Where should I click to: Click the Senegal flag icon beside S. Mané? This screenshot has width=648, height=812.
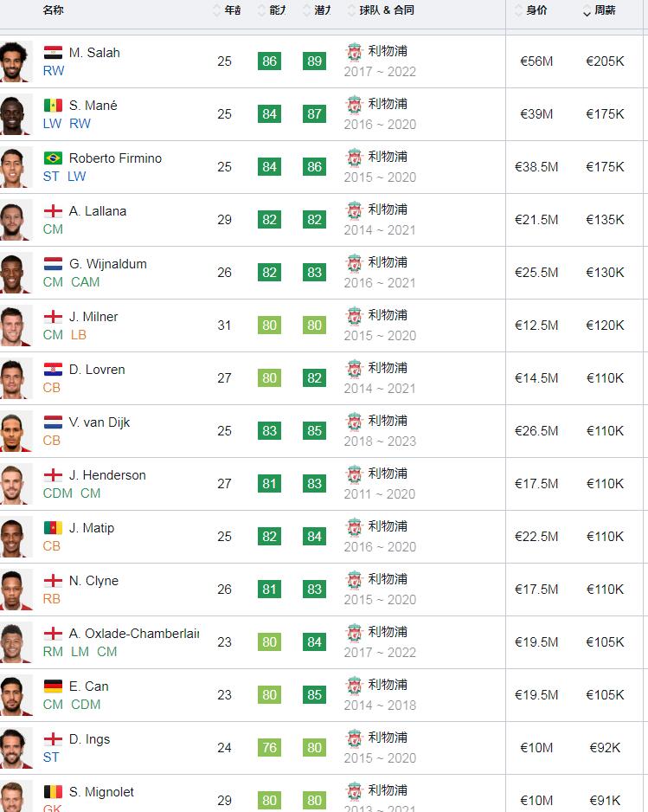click(53, 105)
